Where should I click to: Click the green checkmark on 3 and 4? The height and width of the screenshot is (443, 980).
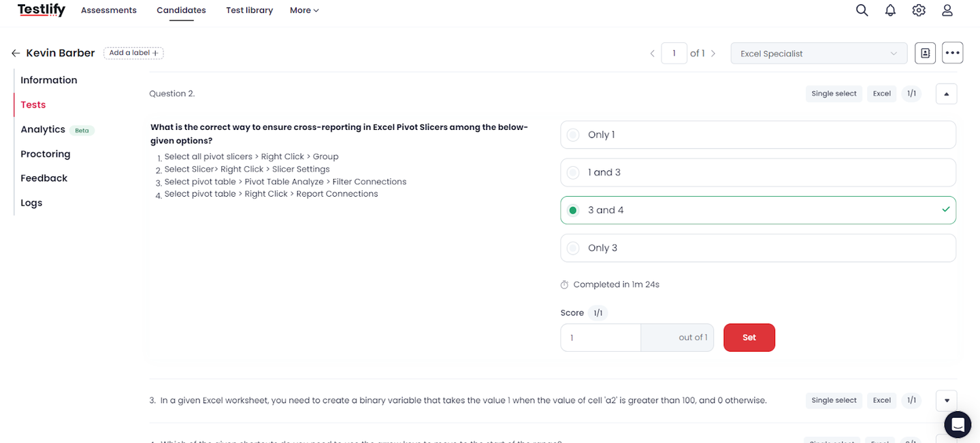coord(945,210)
